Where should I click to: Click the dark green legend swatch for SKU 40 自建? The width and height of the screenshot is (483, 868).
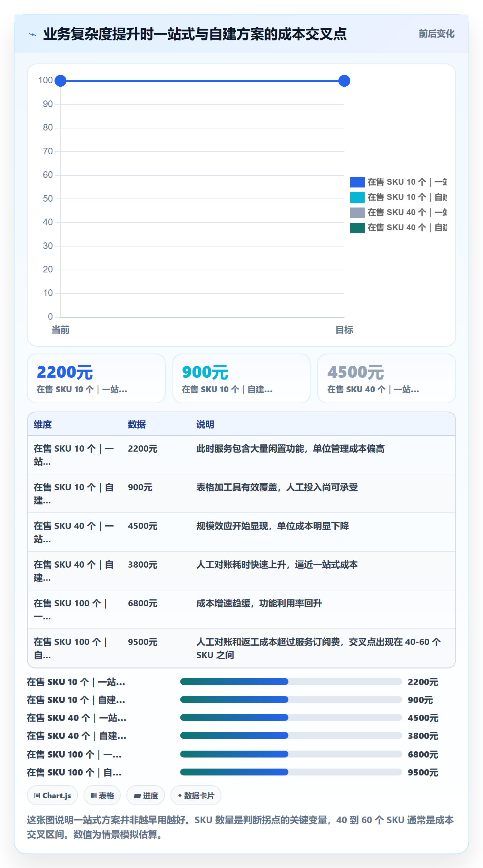pos(357,228)
